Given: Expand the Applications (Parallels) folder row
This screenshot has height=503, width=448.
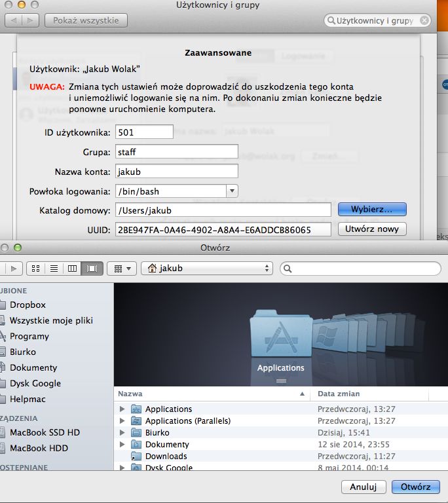Looking at the screenshot, I should tap(122, 421).
